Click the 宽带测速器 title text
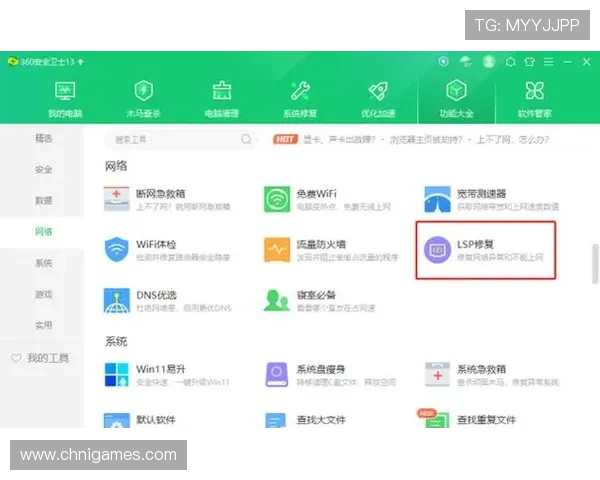Screen dimensions: 600x480 coord(481,194)
